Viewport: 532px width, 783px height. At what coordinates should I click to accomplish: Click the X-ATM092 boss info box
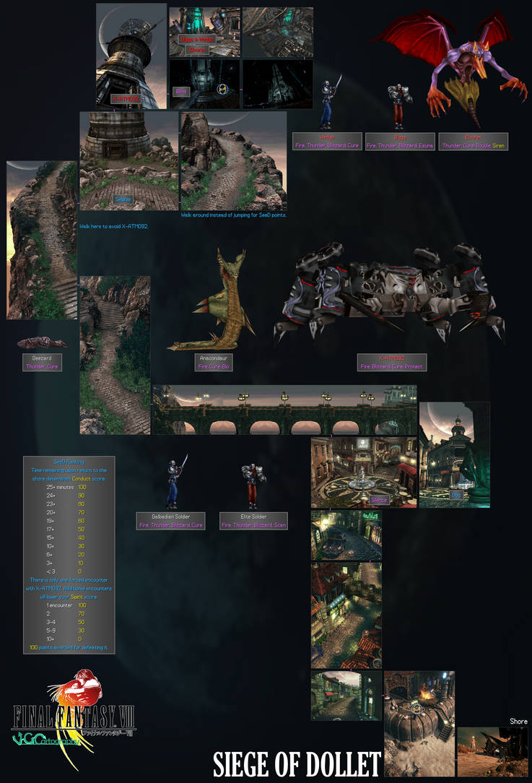click(392, 362)
